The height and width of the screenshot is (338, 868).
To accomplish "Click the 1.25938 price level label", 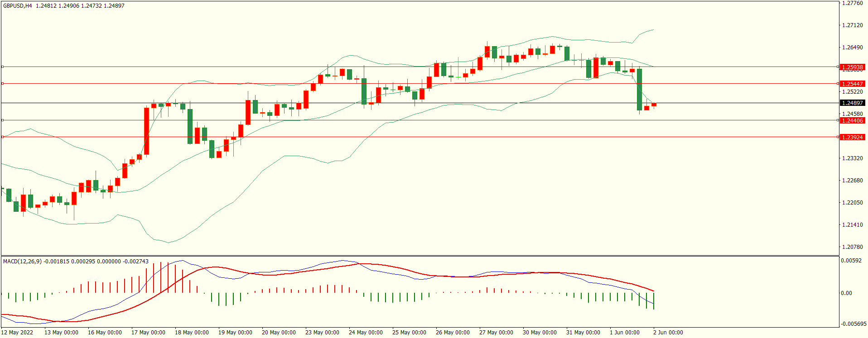I will click(x=852, y=67).
